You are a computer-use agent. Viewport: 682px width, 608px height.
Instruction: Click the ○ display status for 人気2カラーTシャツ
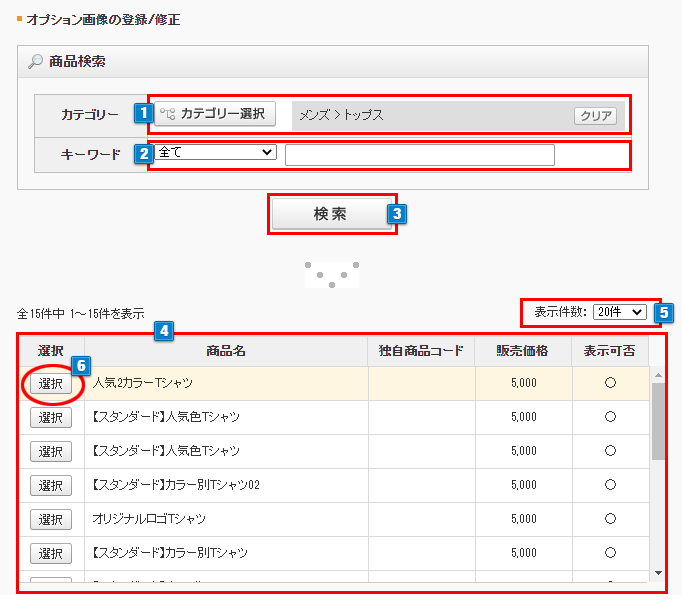(610, 383)
